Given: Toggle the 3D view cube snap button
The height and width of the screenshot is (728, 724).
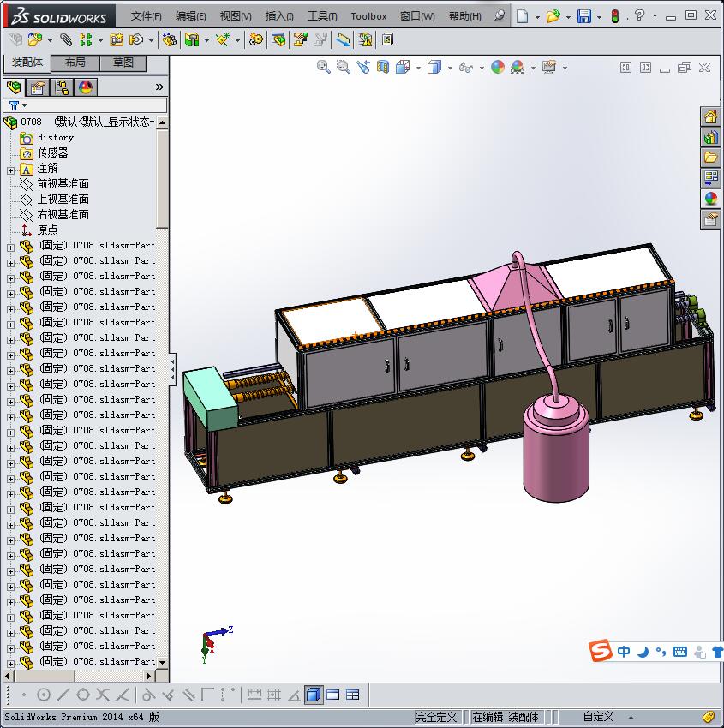Looking at the screenshot, I should [314, 695].
